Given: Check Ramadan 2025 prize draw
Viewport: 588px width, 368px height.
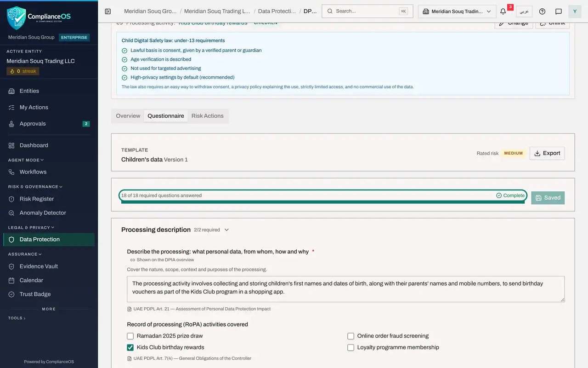Looking at the screenshot, I should 130,336.
